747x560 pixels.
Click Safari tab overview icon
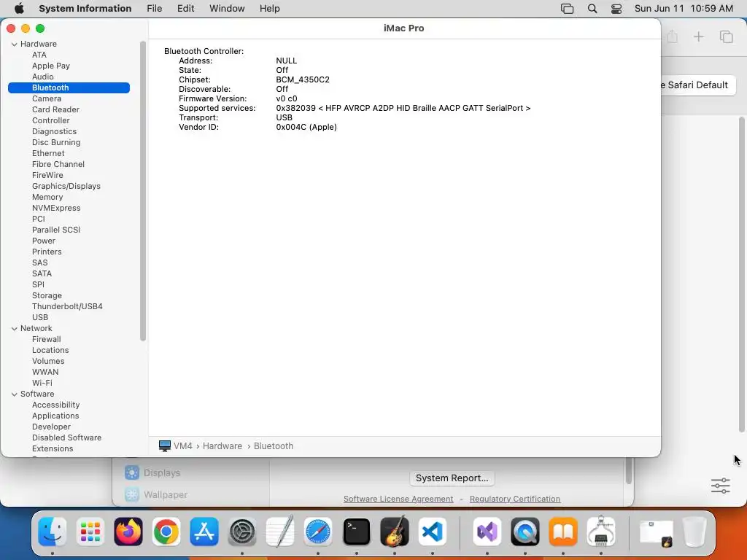coord(726,36)
